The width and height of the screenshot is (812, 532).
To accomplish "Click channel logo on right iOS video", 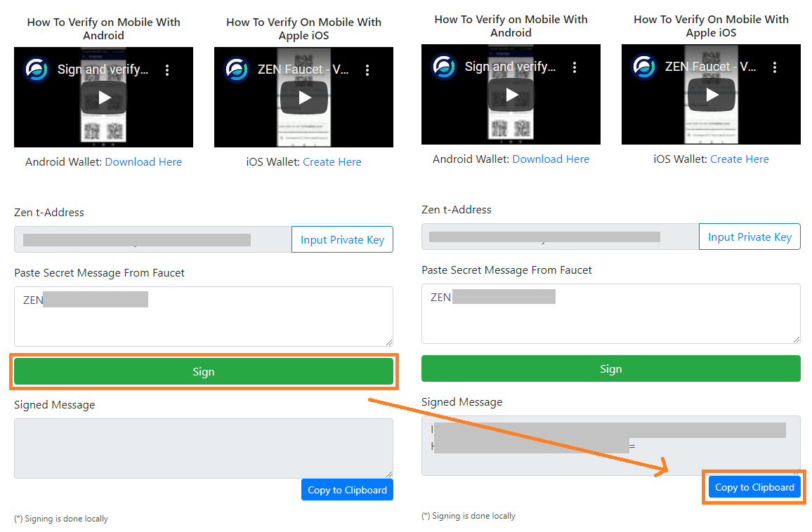I will pos(644,67).
